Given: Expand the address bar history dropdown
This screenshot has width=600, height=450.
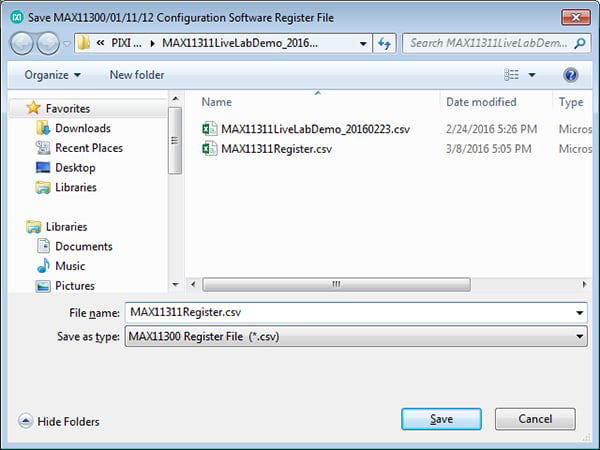Looking at the screenshot, I should pyautogui.click(x=363, y=44).
